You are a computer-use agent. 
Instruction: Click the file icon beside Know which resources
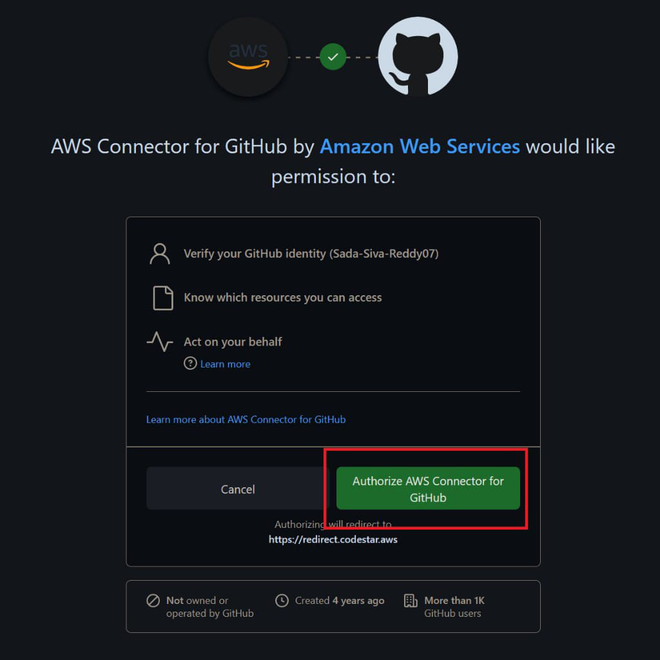tap(163, 298)
